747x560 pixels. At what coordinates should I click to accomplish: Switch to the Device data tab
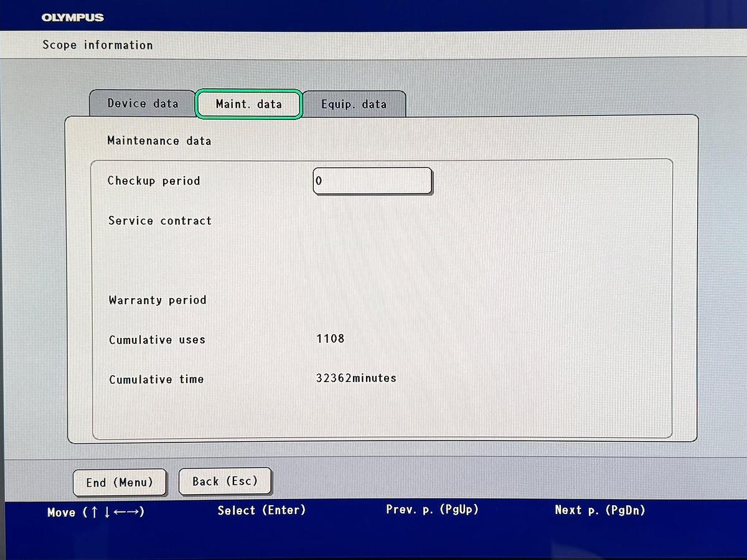coord(143,103)
